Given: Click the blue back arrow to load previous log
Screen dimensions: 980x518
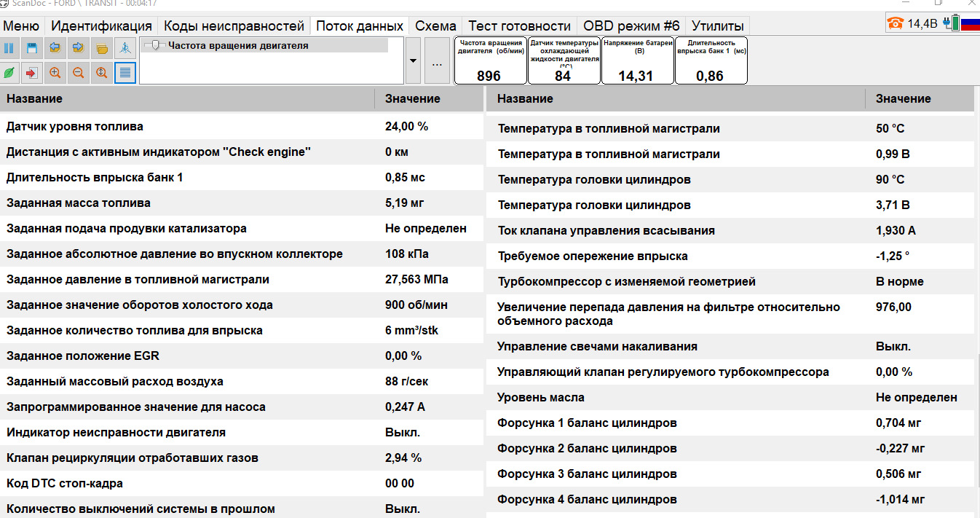Looking at the screenshot, I should pyautogui.click(x=55, y=48).
